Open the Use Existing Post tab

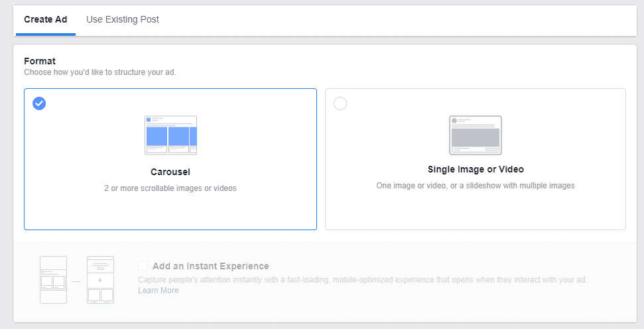click(123, 19)
